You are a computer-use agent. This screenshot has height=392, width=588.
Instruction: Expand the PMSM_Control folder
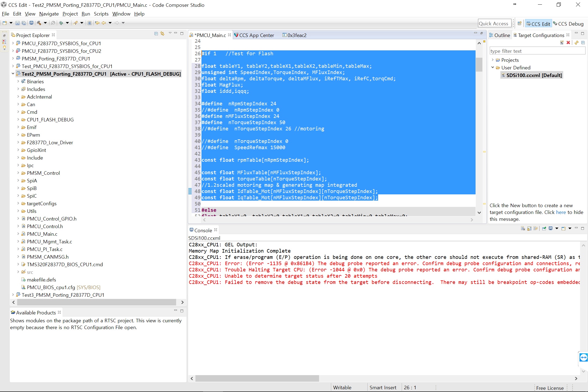(x=18, y=173)
